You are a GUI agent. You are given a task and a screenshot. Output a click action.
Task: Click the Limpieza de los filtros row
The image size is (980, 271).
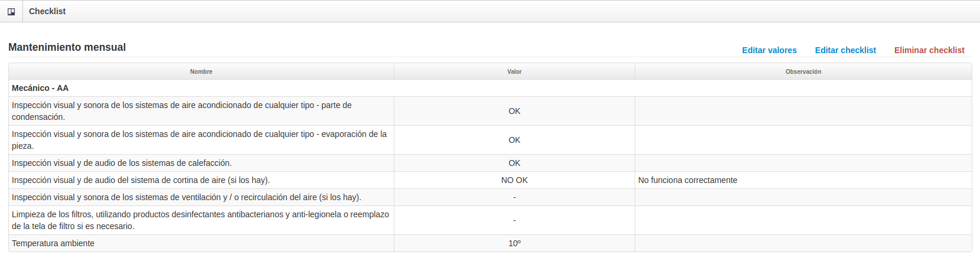(490, 220)
